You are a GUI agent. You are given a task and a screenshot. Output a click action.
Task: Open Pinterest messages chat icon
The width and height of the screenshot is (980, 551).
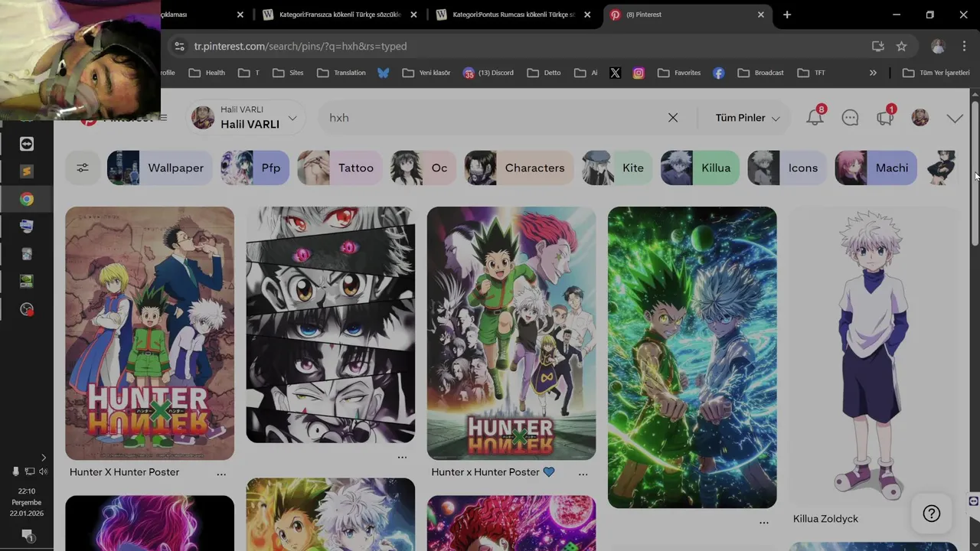[x=850, y=118]
